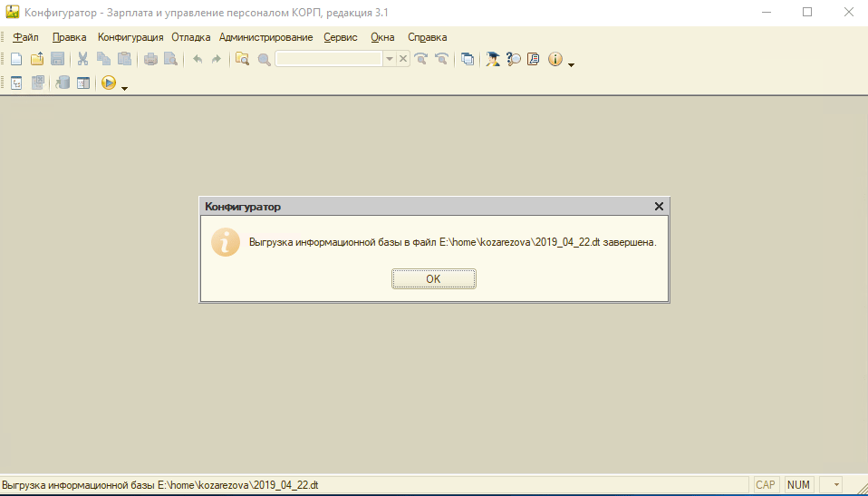Confirm the dialog with OK button
The height and width of the screenshot is (496, 868).
(433, 278)
